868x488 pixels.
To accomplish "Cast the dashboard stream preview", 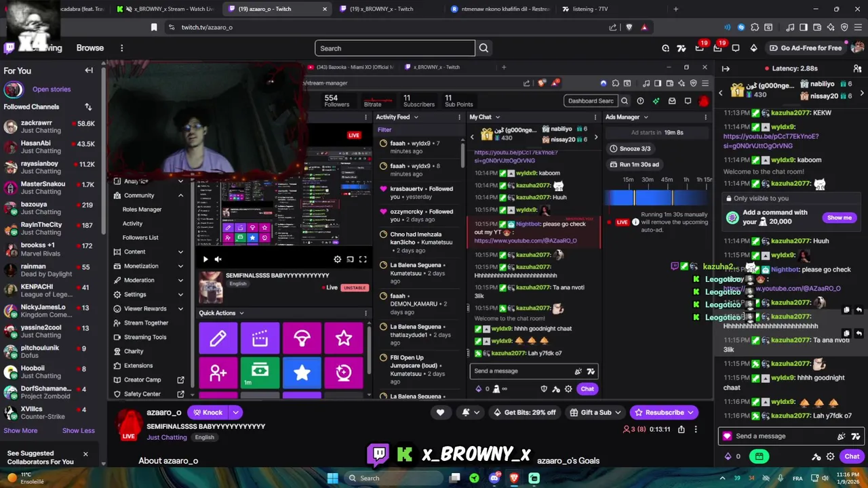I will point(350,259).
